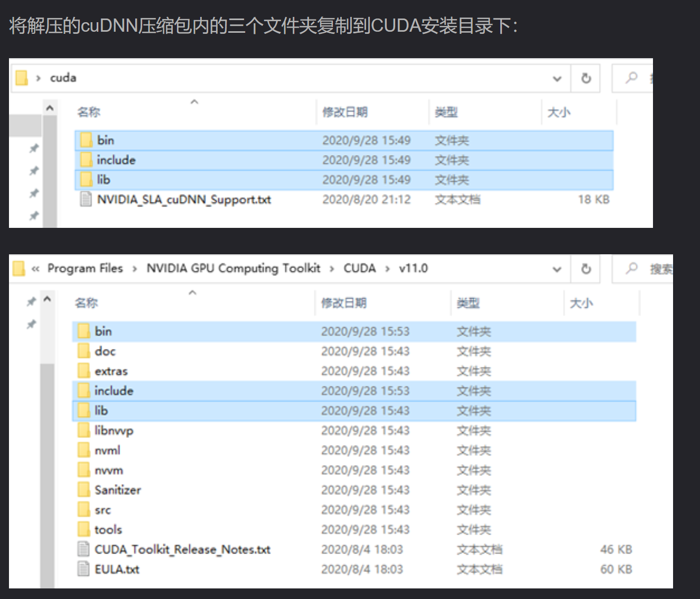Select the extras folder name
700x599 pixels.
[111, 371]
